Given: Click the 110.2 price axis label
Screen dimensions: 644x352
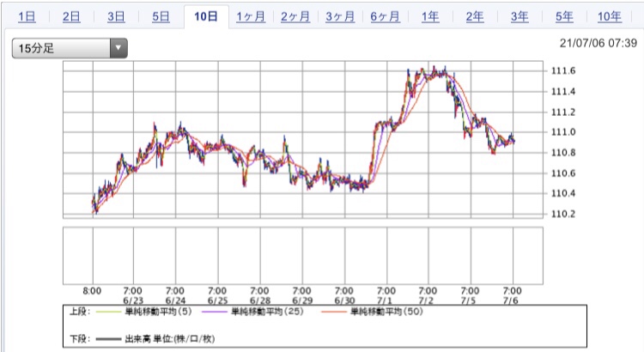Looking at the screenshot, I should tap(563, 214).
